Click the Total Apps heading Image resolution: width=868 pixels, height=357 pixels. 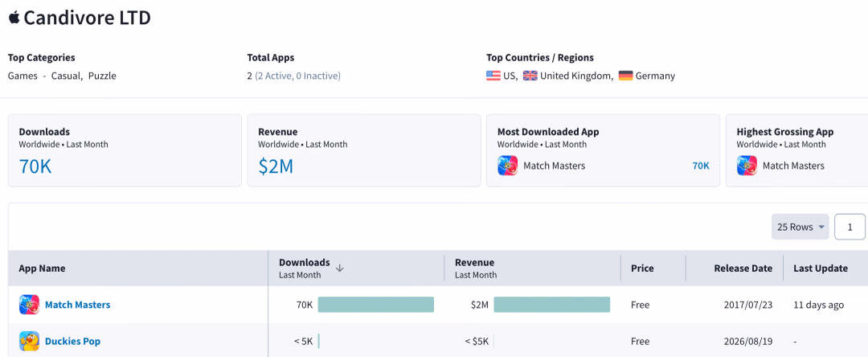(x=271, y=58)
